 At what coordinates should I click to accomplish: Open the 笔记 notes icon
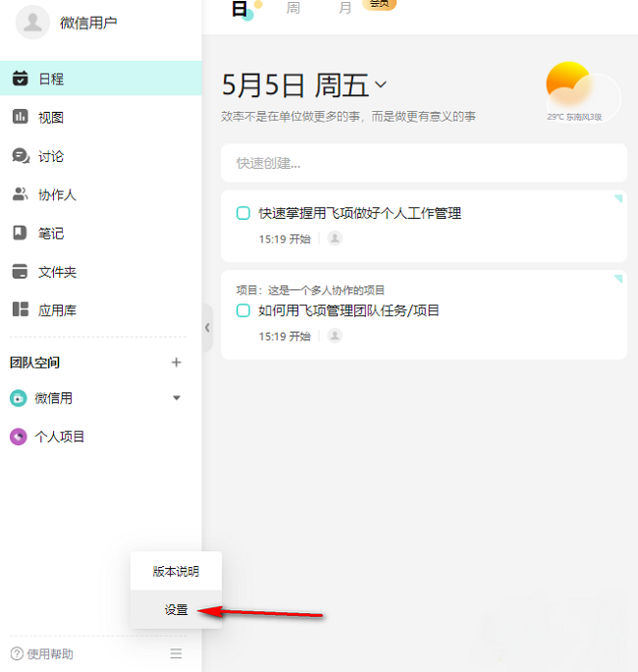pyautogui.click(x=20, y=233)
